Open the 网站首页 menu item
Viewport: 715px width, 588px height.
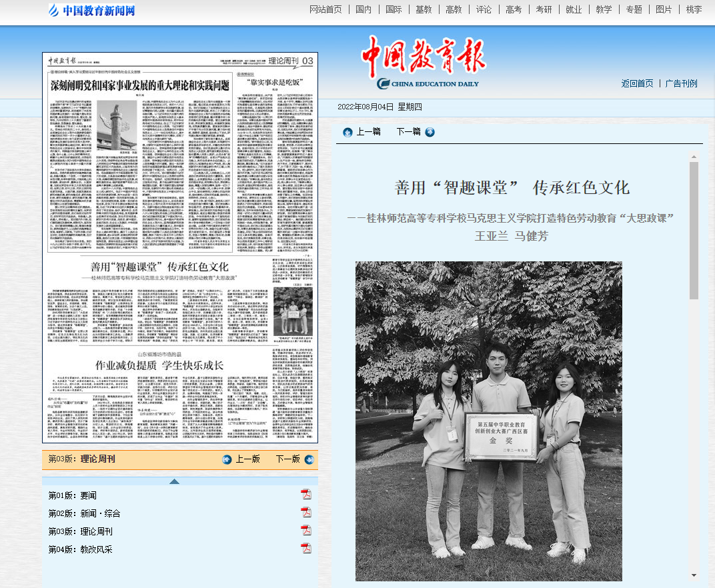coord(325,9)
